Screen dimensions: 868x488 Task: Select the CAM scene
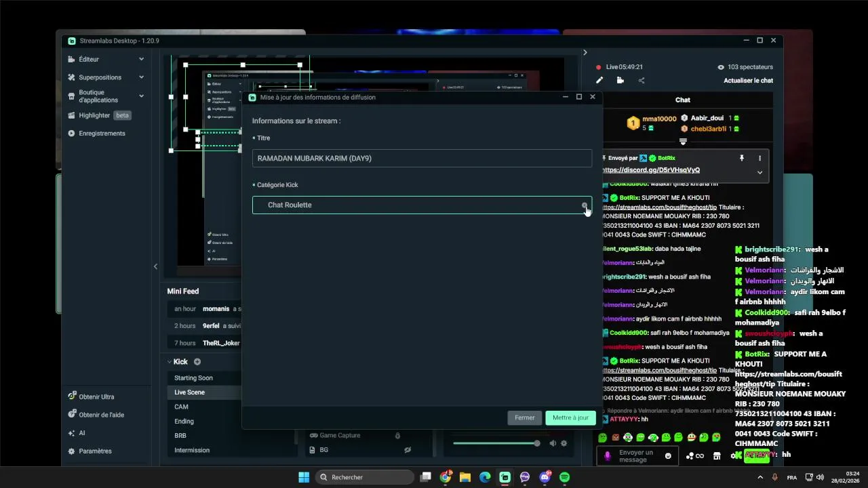[203, 407]
